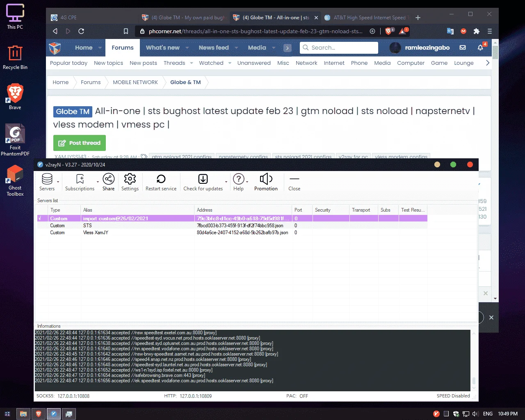Switch to Globe TM My own paid tab

point(184,18)
